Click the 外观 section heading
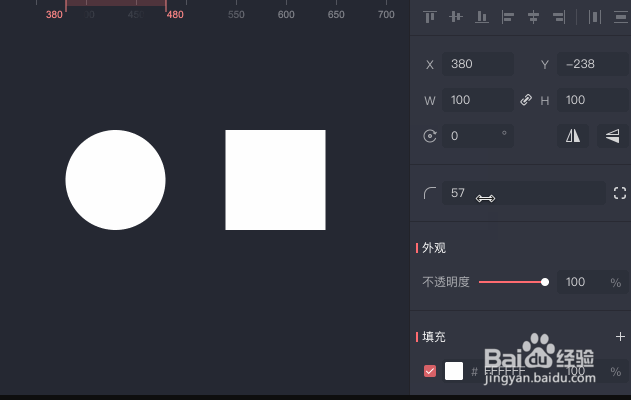The width and height of the screenshot is (631, 400). pos(434,248)
